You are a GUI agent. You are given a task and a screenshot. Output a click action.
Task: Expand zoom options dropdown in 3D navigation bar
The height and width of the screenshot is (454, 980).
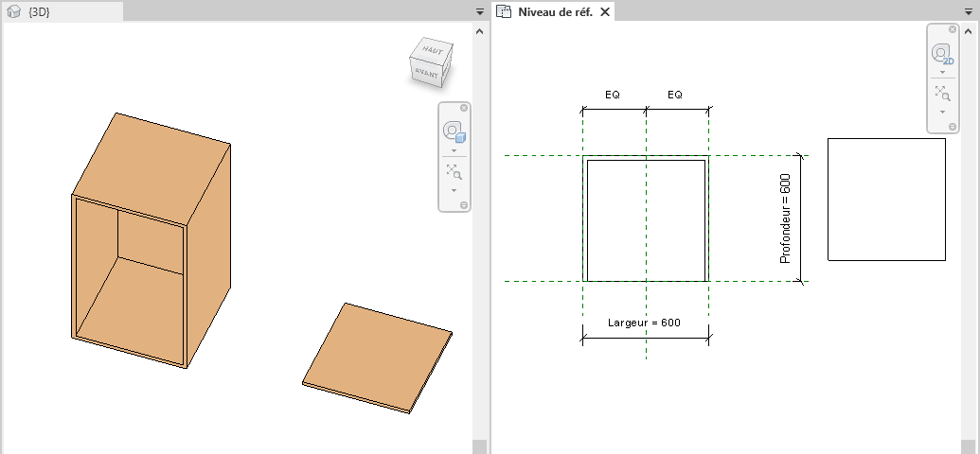(x=454, y=190)
